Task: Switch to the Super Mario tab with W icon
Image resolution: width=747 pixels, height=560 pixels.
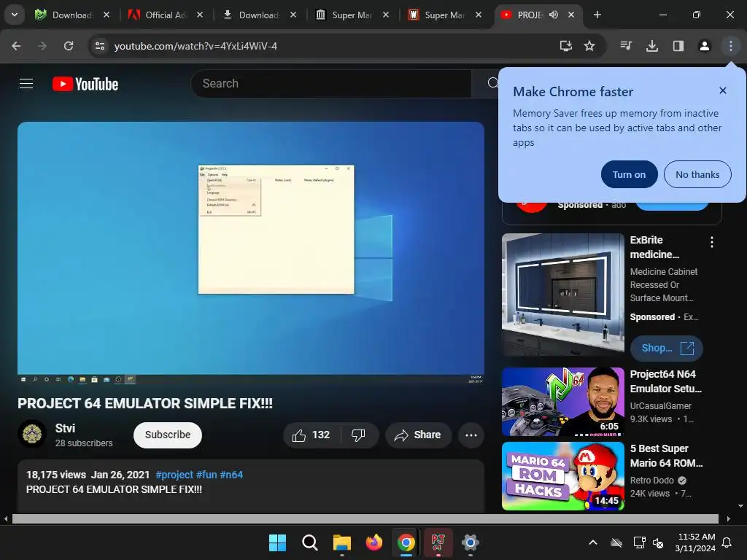Action: (444, 15)
